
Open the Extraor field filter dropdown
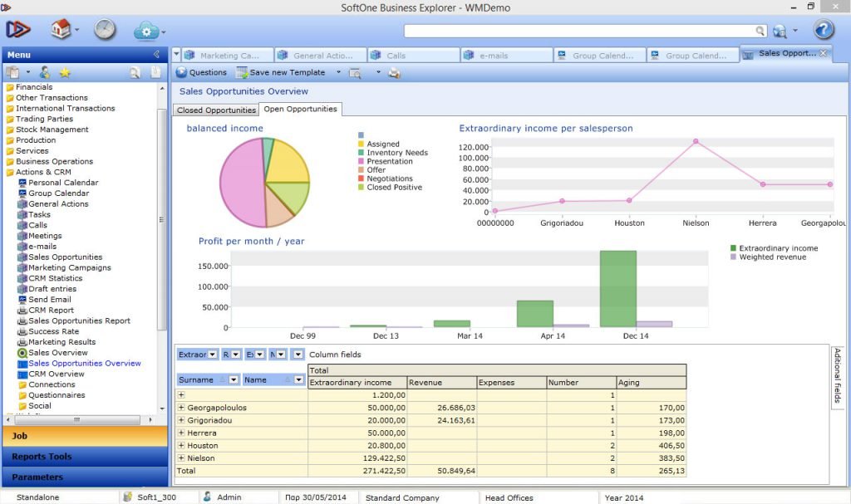212,355
